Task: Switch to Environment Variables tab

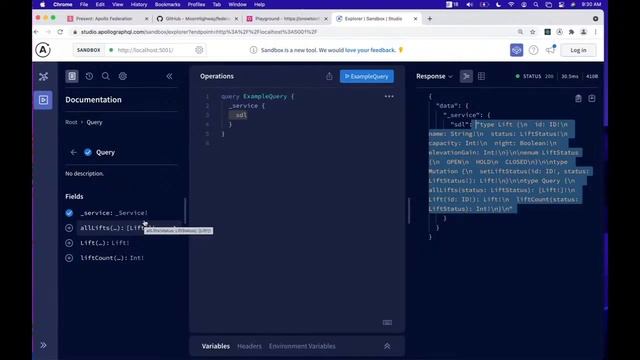Action: pyautogui.click(x=302, y=346)
